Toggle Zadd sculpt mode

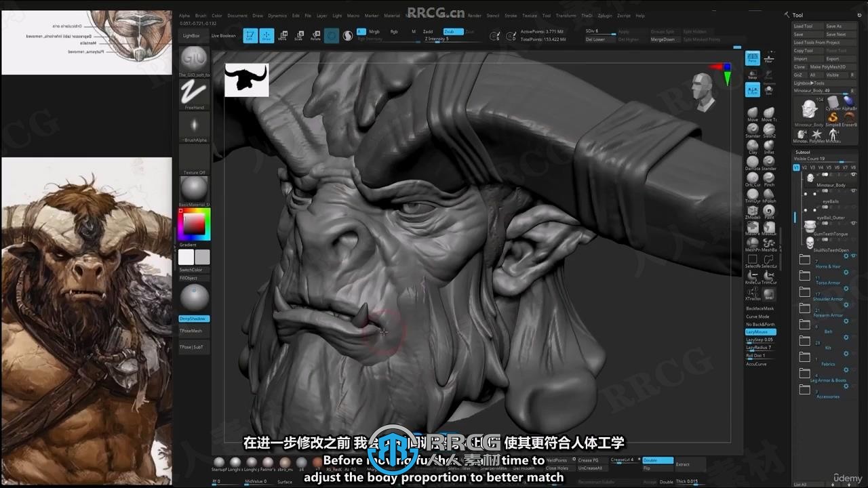(428, 31)
